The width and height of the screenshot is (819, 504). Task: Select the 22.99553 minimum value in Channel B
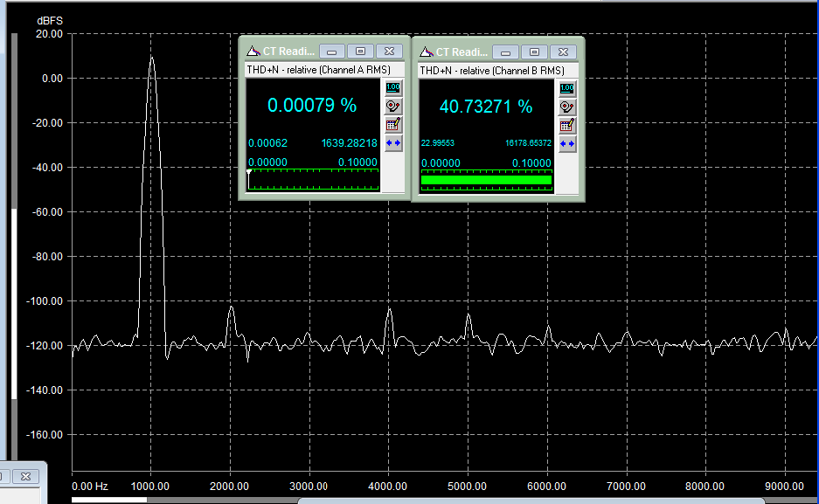coord(438,143)
